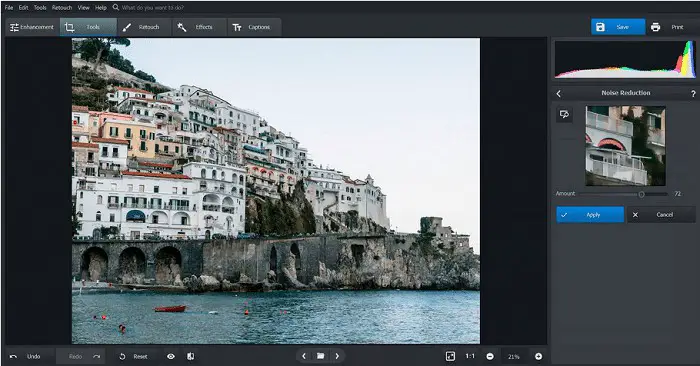Switch to the Enhancement tab

32,27
